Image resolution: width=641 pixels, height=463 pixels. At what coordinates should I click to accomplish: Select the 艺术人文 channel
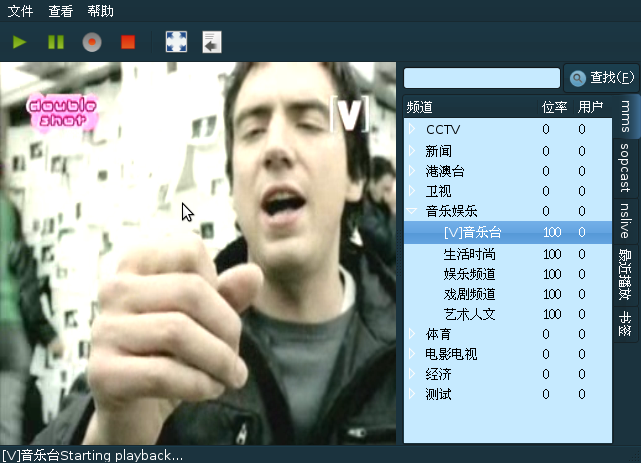coord(508,314)
